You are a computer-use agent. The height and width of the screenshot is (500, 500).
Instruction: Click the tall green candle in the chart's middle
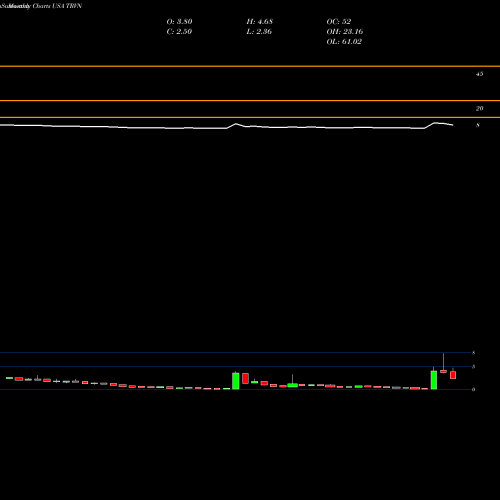(236, 381)
